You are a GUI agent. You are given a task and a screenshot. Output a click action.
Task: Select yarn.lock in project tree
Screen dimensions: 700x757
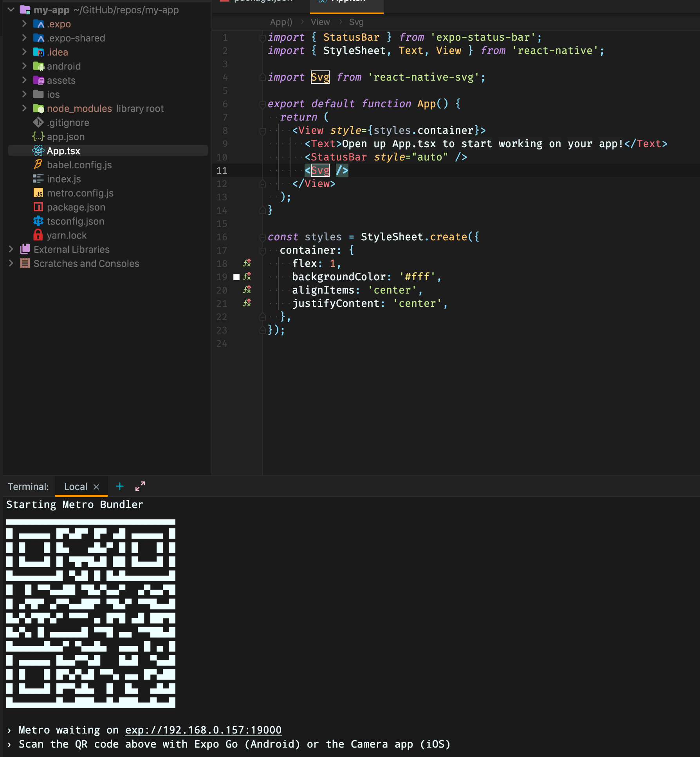67,235
